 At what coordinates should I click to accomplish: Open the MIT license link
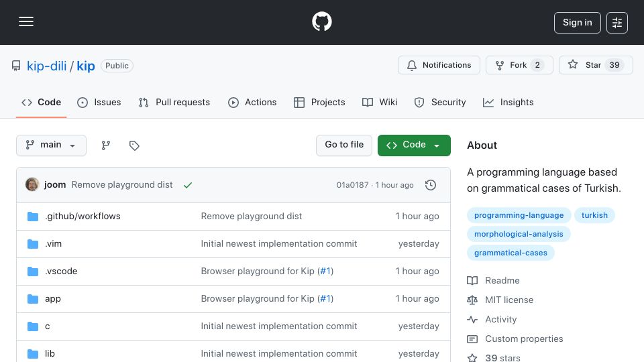click(x=509, y=300)
